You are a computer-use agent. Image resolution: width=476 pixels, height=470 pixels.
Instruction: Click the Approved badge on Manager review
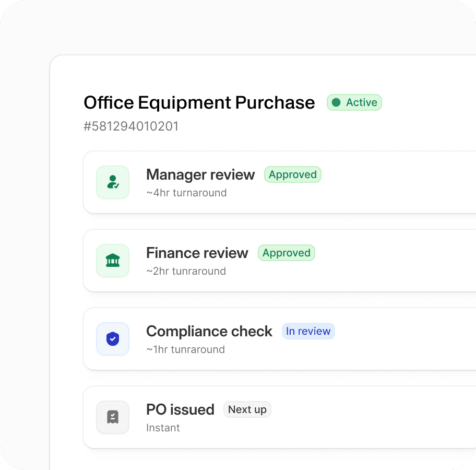292,174
